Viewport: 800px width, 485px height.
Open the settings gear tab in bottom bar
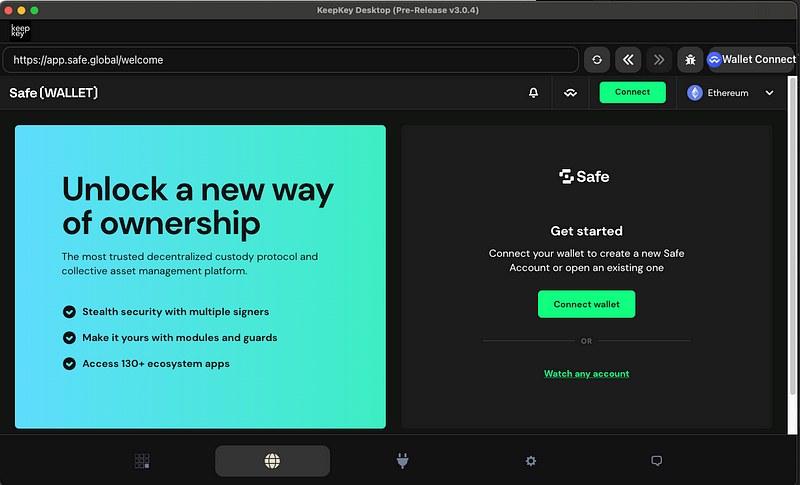pyautogui.click(x=531, y=461)
